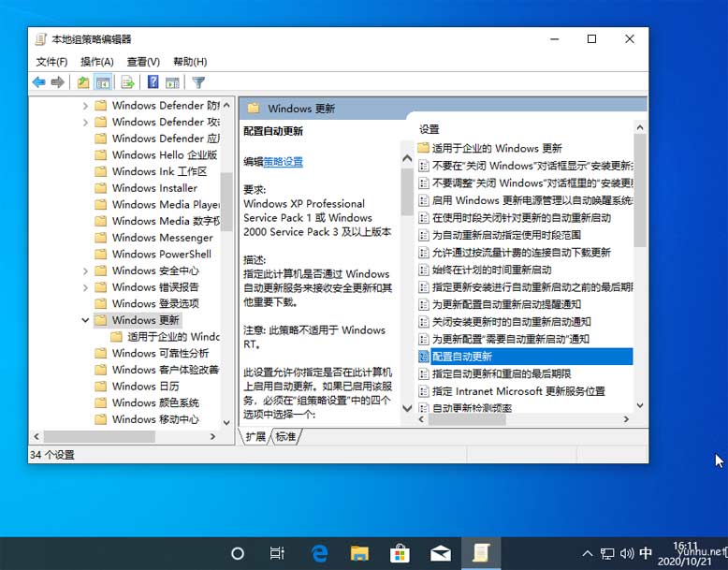Click the tree pane horizontal scrollbar thumb

tap(99, 437)
